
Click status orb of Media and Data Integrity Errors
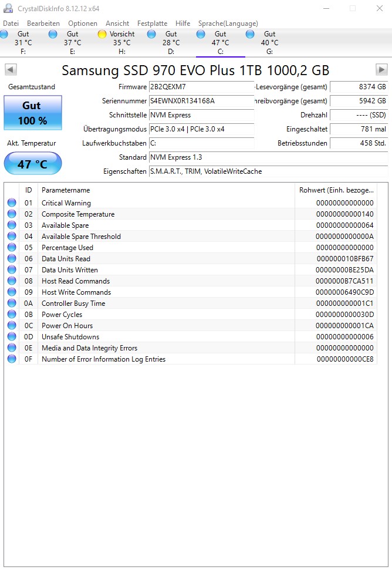point(12,348)
